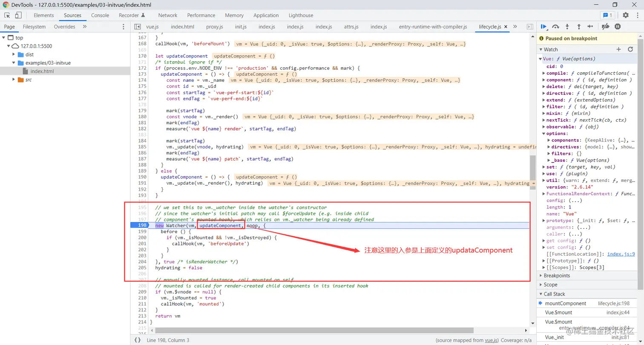Image resolution: width=644 pixels, height=345 pixels.
Task: Expand the dist folder
Action: point(14,54)
